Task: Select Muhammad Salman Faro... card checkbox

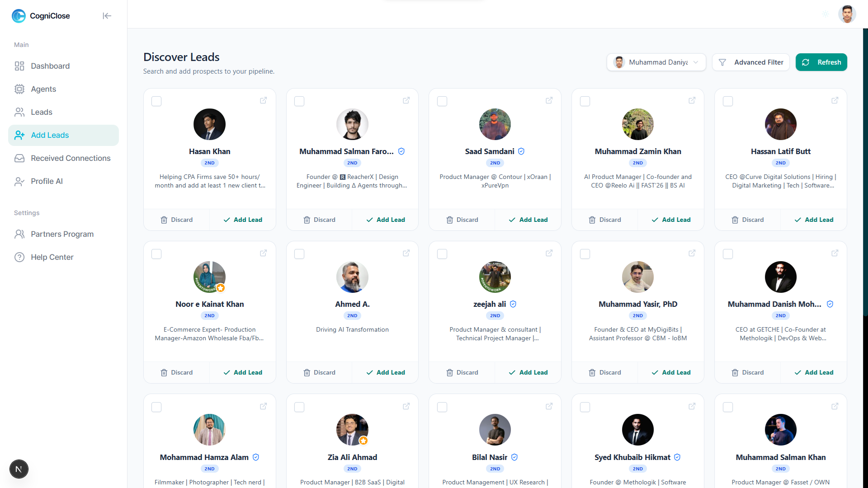Action: point(299,101)
